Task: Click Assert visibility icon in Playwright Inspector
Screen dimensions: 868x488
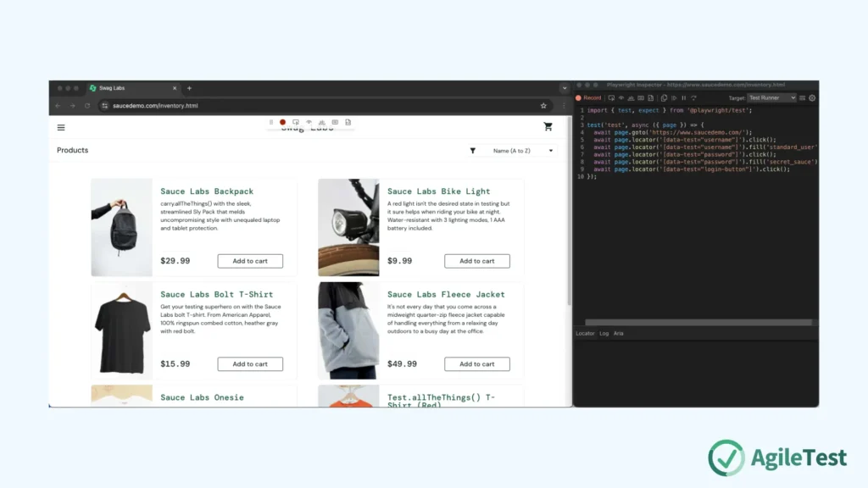Action: 621,98
